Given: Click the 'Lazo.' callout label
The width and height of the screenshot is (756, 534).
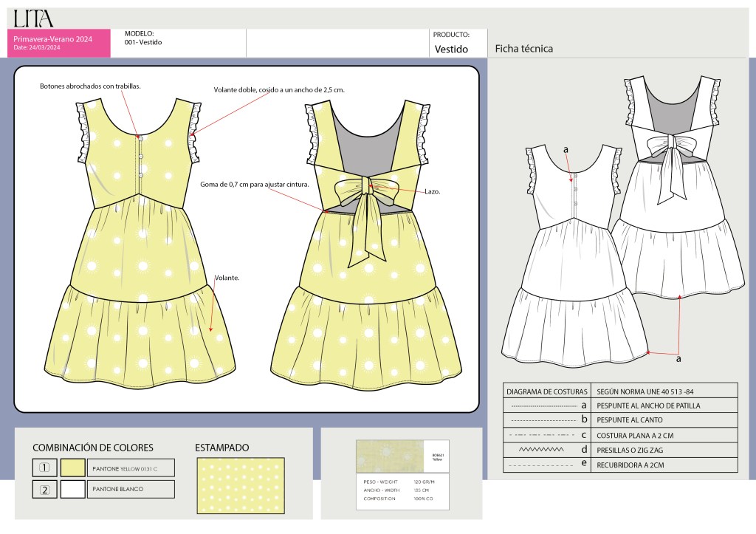Looking at the screenshot, I should pos(433,191).
